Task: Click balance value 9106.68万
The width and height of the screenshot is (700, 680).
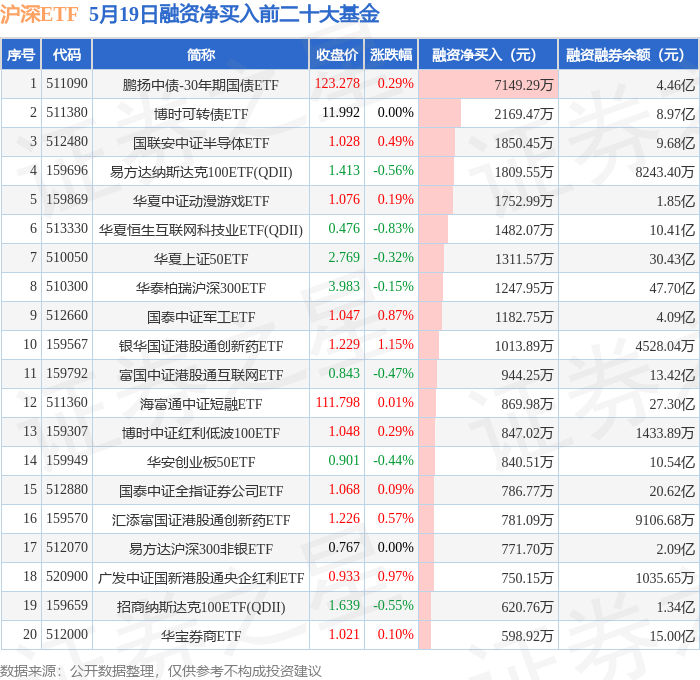Action: (665, 520)
